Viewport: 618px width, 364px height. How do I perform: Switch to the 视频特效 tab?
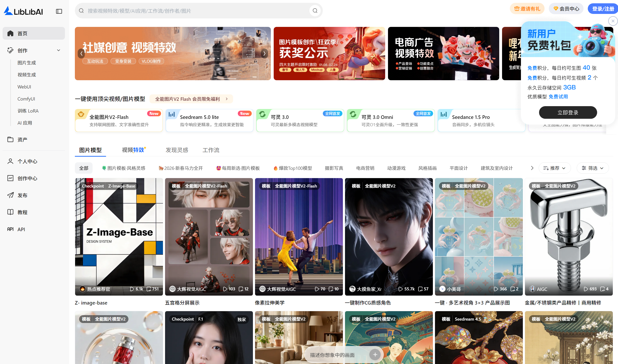[133, 150]
